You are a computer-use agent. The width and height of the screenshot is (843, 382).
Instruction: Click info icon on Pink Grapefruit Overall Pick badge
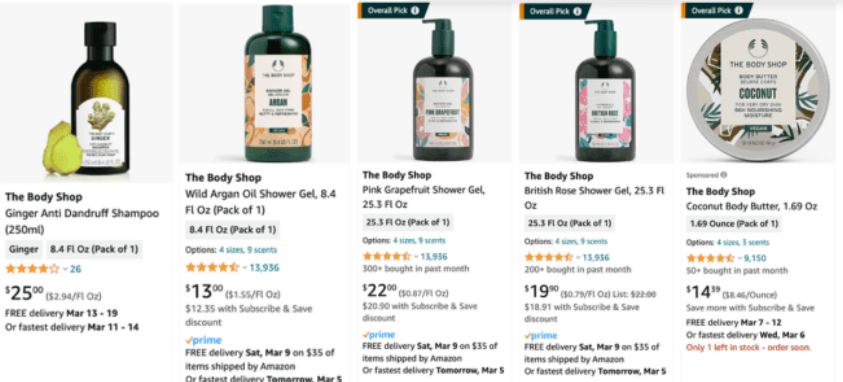[x=415, y=10]
